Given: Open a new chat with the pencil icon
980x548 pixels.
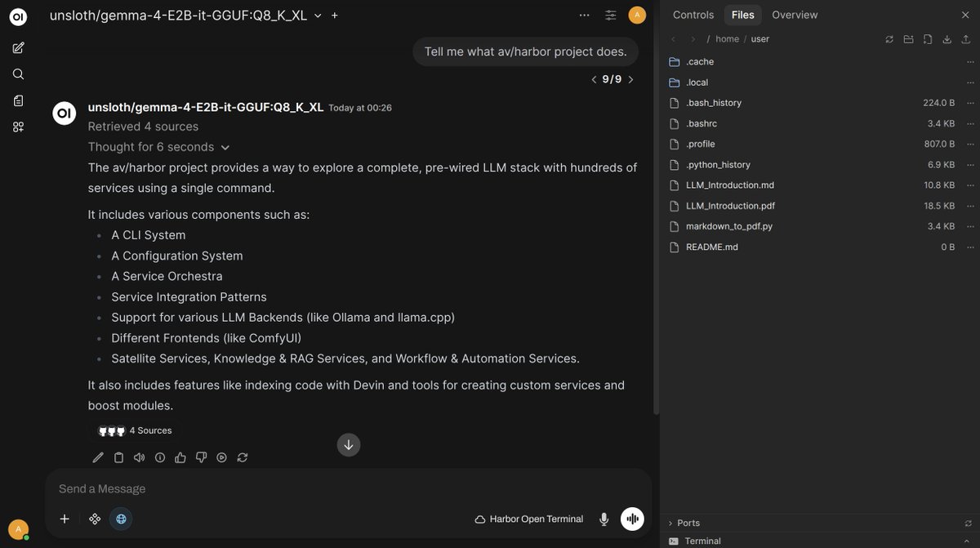Looking at the screenshot, I should pos(18,47).
